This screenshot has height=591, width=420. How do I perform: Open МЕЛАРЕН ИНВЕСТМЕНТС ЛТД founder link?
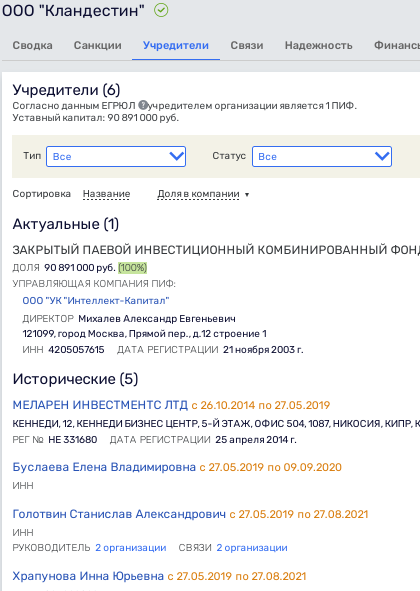point(100,405)
